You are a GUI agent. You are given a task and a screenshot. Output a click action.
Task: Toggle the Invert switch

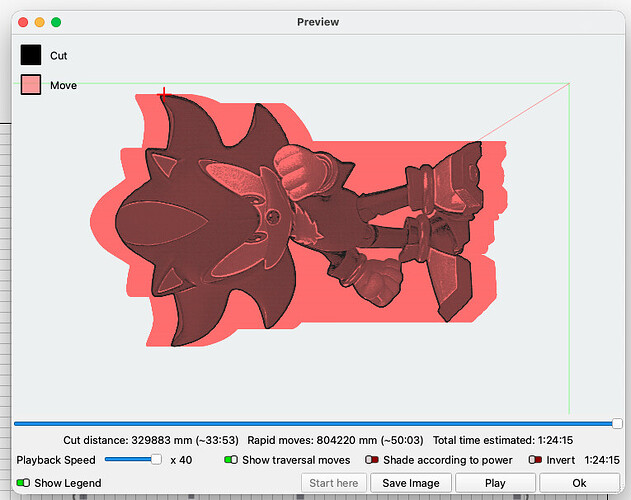pyautogui.click(x=535, y=459)
